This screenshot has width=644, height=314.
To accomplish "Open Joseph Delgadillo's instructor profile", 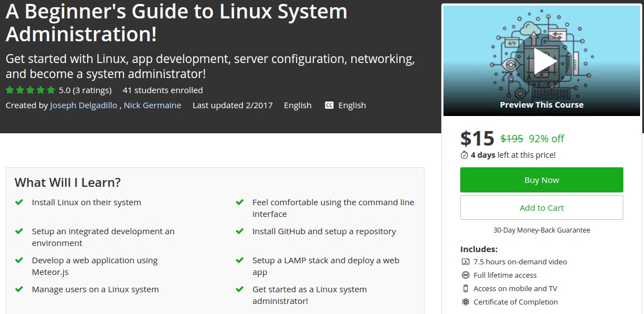I will pyautogui.click(x=84, y=105).
